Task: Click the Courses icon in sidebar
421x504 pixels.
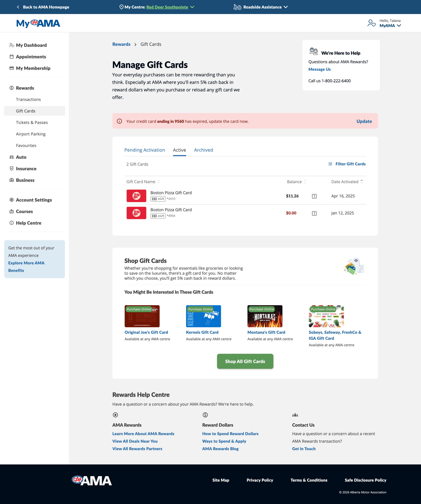Action: click(12, 211)
